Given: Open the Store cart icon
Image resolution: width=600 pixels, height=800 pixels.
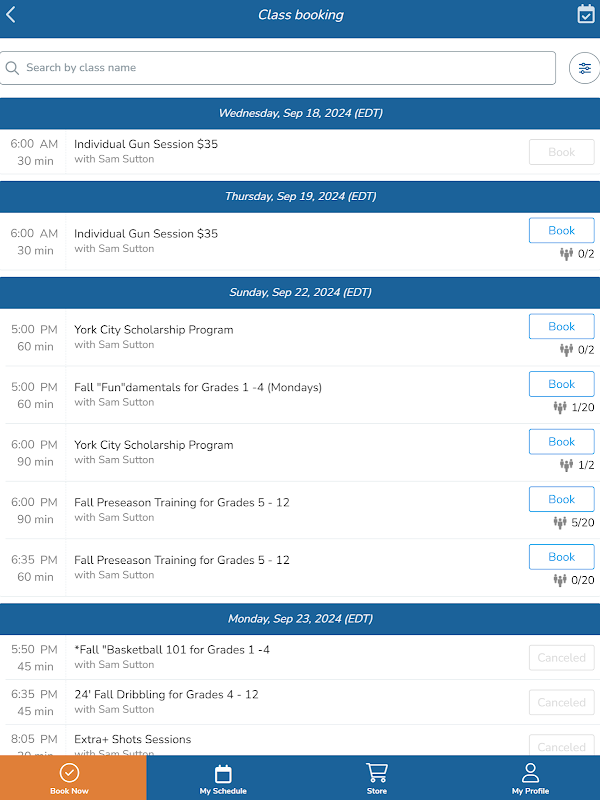Looking at the screenshot, I should (377, 772).
